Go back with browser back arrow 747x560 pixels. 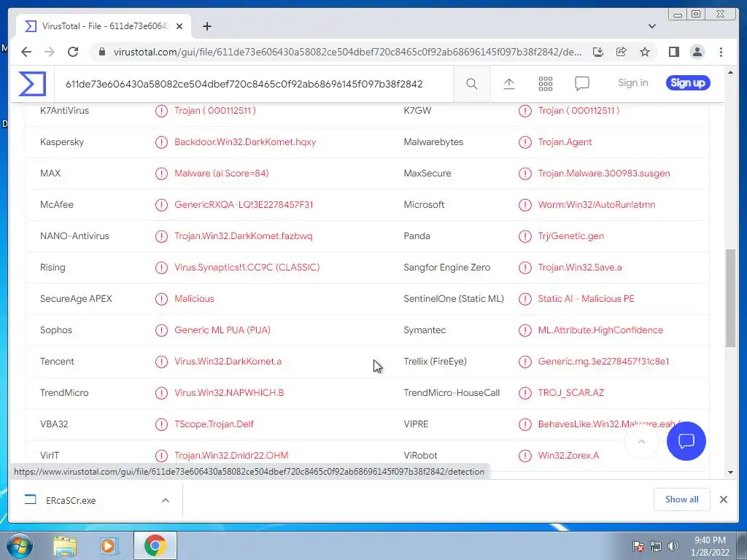coord(26,52)
